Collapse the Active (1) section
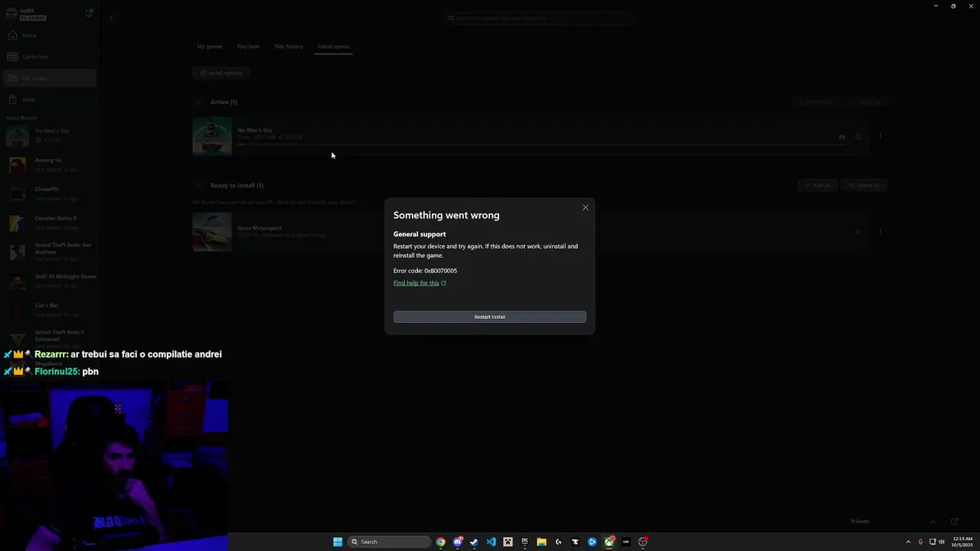The image size is (980, 551). [x=198, y=102]
